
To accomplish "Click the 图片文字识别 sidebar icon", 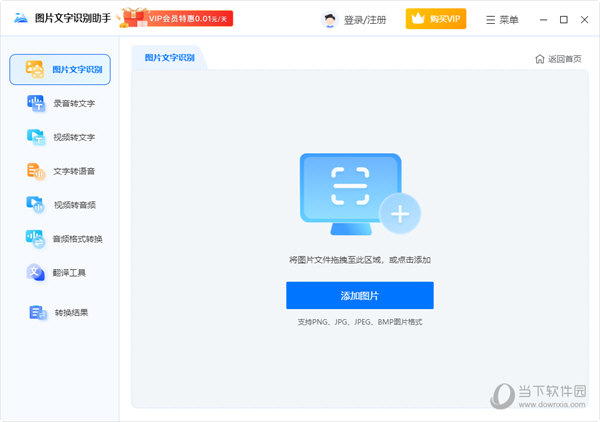I will pyautogui.click(x=35, y=69).
